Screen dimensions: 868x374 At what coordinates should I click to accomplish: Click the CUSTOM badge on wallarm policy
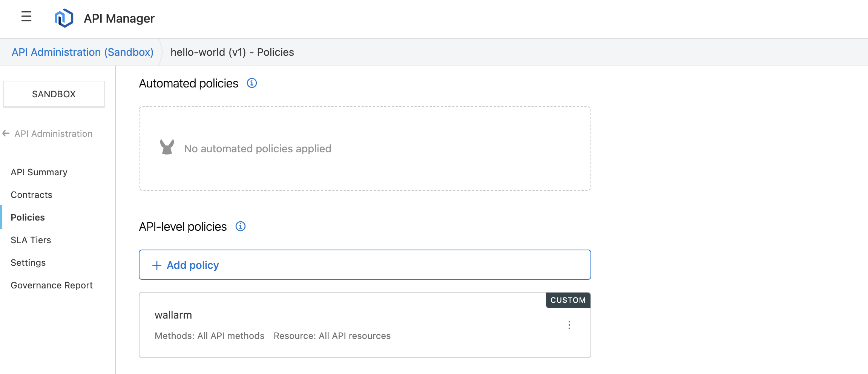[567, 300]
